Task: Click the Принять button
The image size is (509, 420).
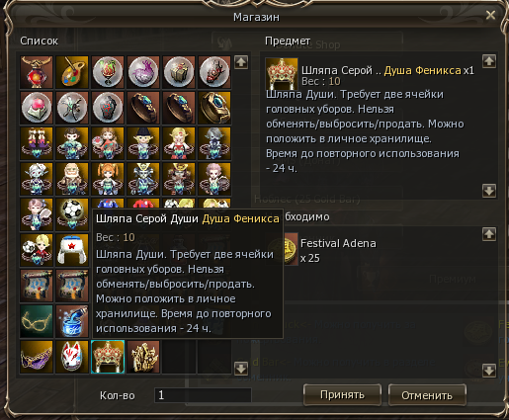Action: 342,394
